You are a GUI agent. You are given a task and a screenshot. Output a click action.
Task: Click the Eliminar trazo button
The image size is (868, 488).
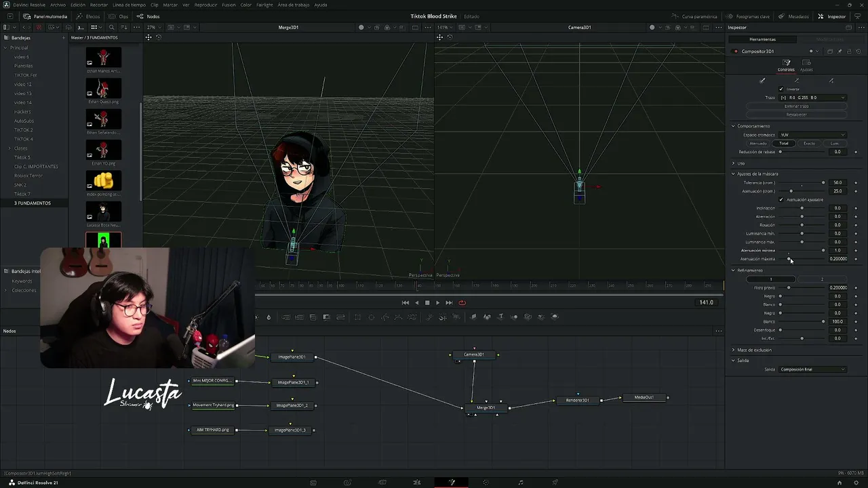click(x=797, y=106)
